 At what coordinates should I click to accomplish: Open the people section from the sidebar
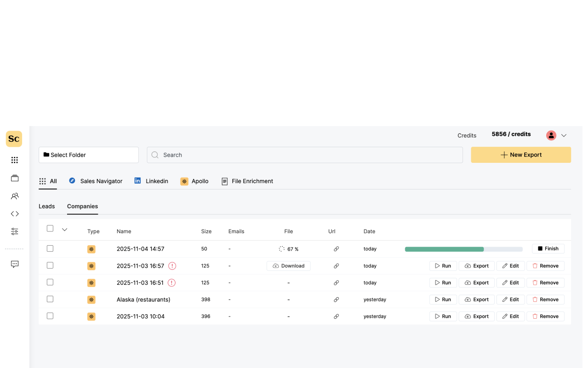tap(14, 196)
